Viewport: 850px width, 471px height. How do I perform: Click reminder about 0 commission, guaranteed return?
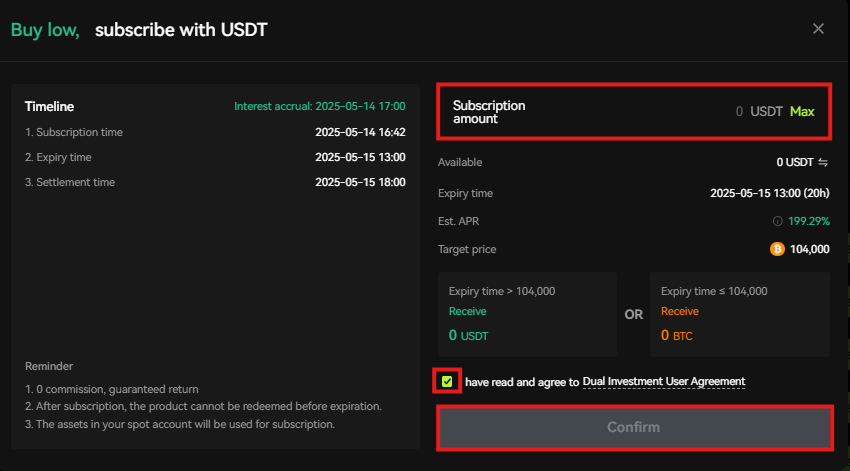pos(112,389)
